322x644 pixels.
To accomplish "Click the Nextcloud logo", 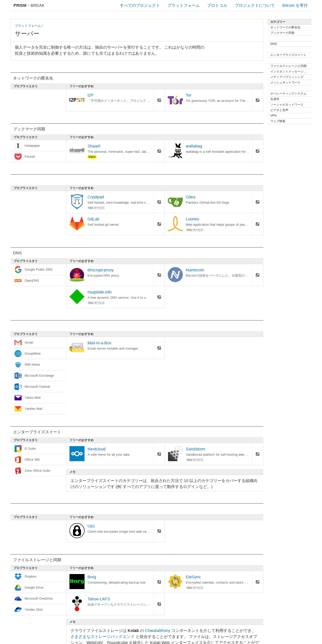I will 77,454.
